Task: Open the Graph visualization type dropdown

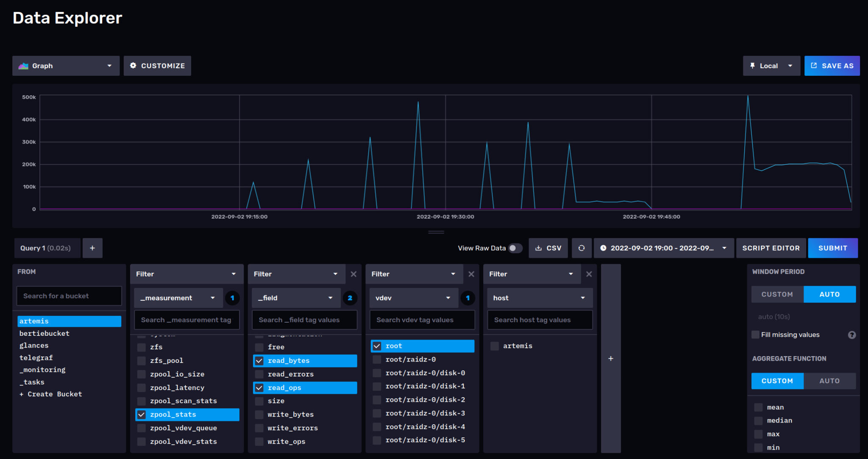Action: click(x=66, y=66)
